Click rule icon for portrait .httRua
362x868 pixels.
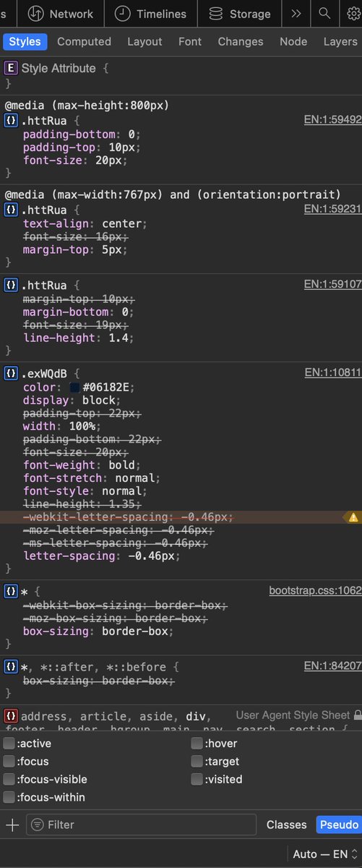click(x=11, y=210)
